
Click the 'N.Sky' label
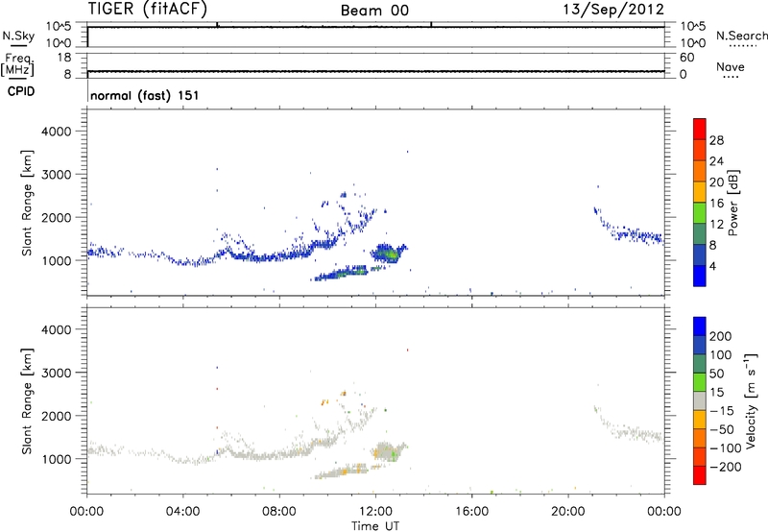[18, 36]
